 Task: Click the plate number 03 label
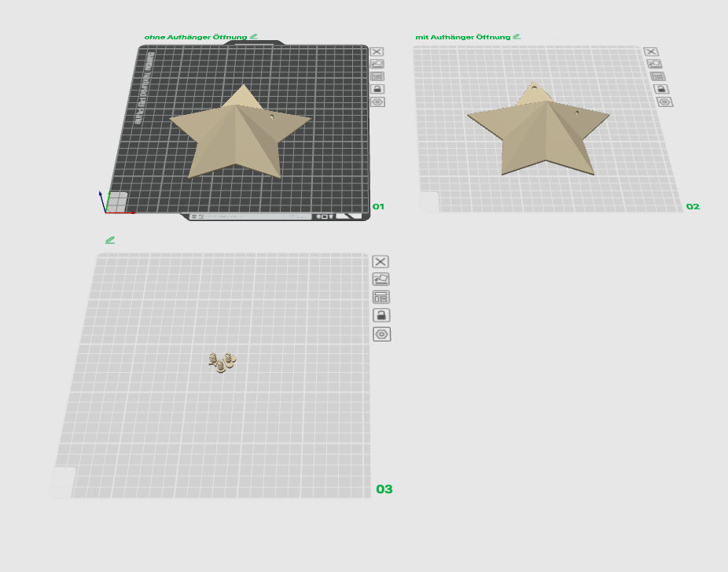[384, 489]
